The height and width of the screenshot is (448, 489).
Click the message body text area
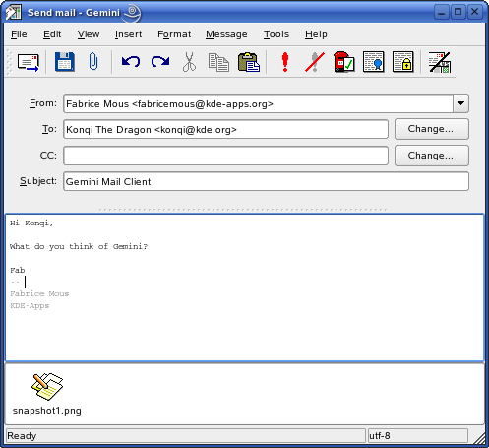coord(245,288)
